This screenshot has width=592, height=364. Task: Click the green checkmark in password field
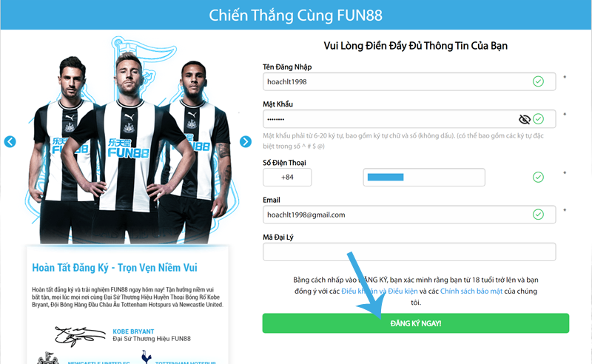click(539, 119)
